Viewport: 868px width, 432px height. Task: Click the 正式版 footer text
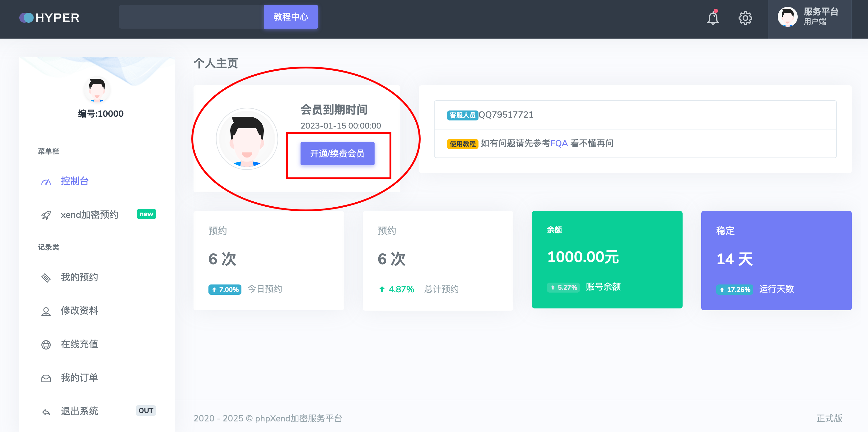click(x=829, y=418)
